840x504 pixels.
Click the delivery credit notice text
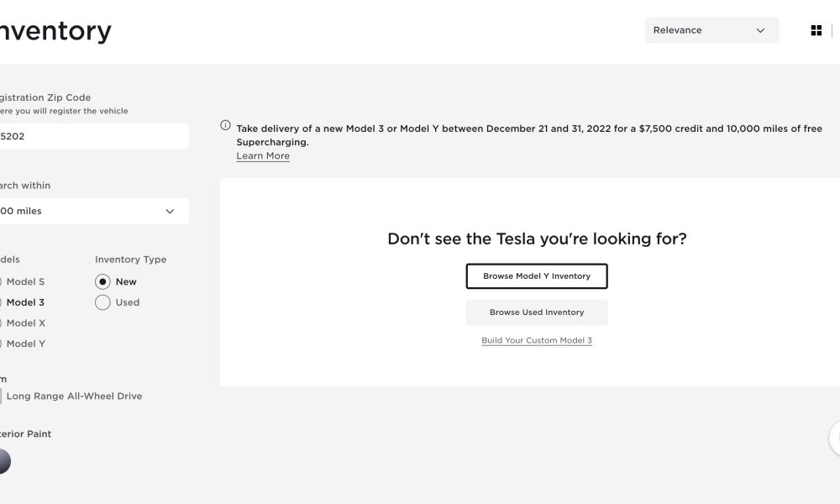[529, 135]
